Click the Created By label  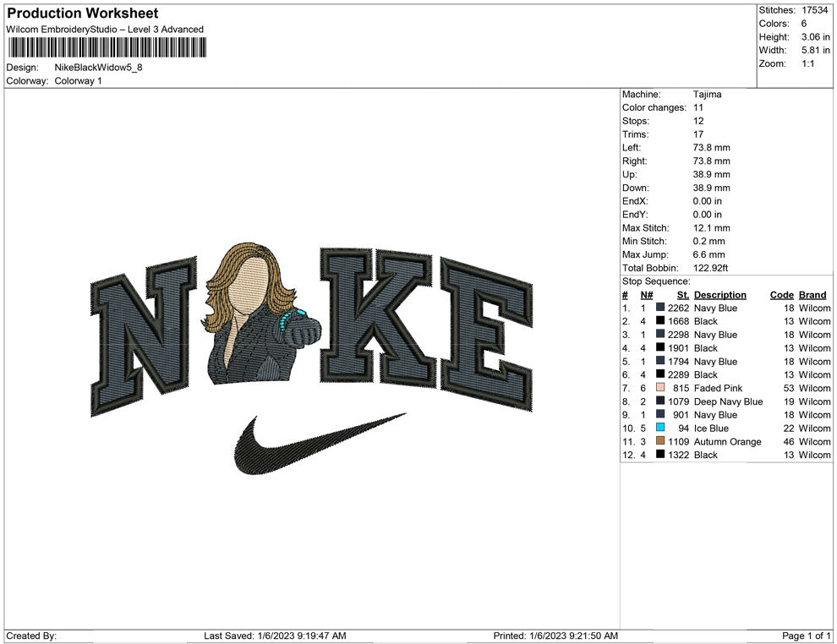click(31, 636)
